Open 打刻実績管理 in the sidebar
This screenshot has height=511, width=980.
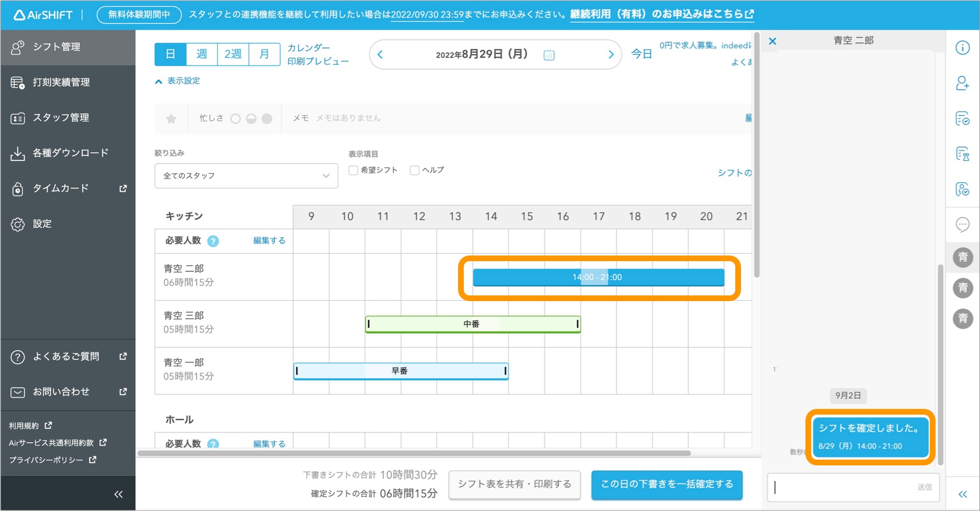(x=61, y=82)
